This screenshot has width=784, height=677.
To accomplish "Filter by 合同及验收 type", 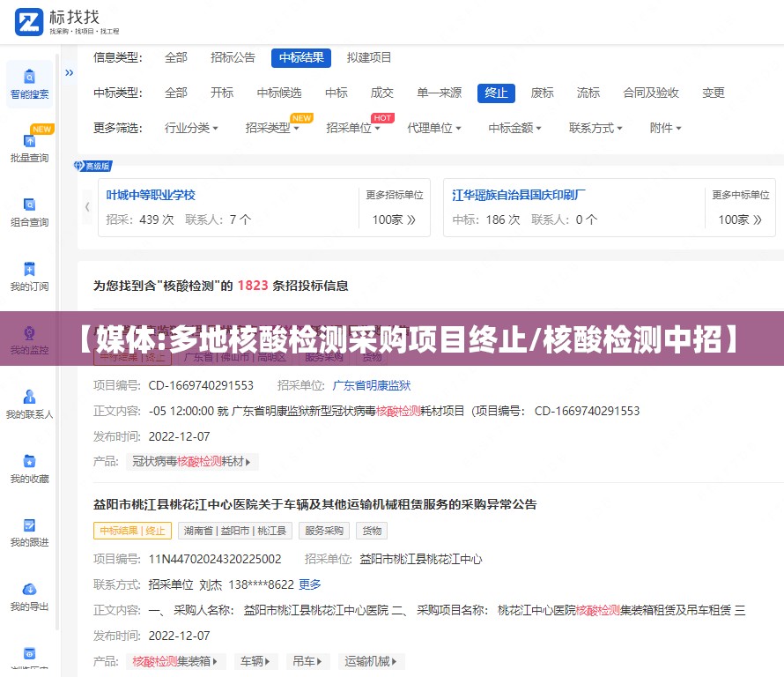I will click(x=650, y=93).
